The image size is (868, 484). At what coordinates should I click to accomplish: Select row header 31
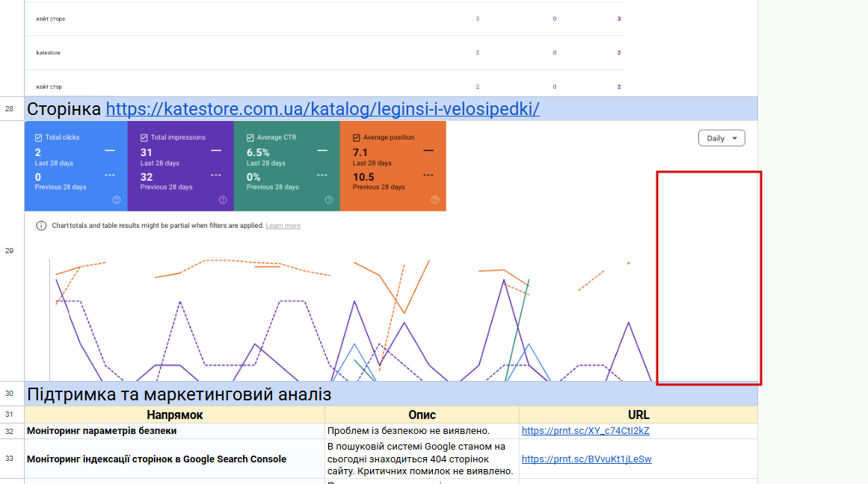(x=10, y=415)
